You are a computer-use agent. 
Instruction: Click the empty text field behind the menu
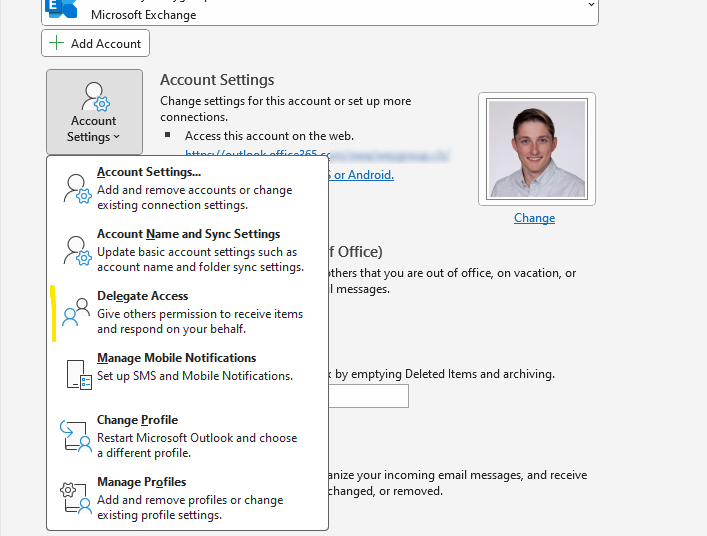(370, 396)
